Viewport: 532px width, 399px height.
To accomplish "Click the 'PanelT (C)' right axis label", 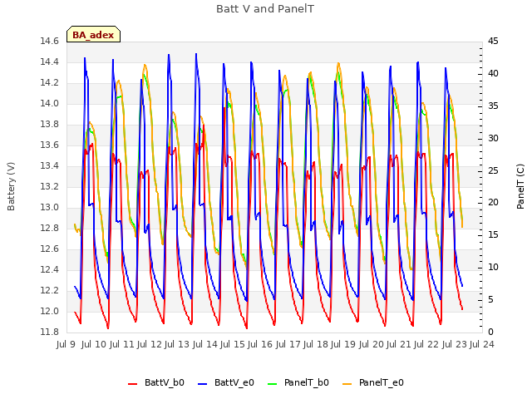I will (520, 186).
